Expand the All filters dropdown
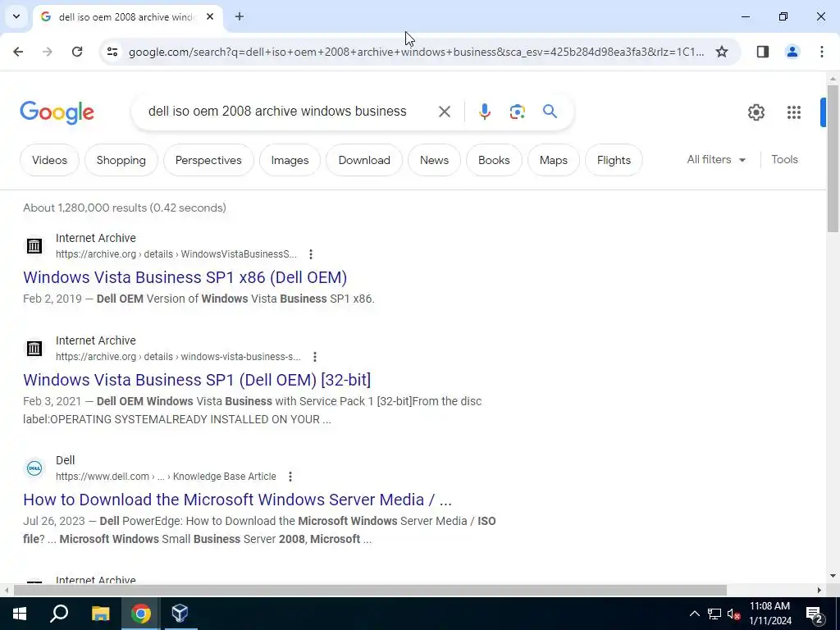This screenshot has height=630, width=840. click(716, 160)
